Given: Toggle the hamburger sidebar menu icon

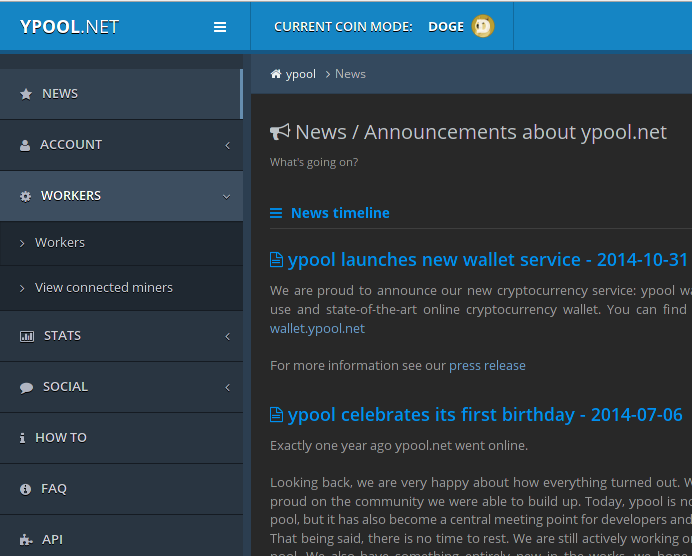Looking at the screenshot, I should click(220, 27).
